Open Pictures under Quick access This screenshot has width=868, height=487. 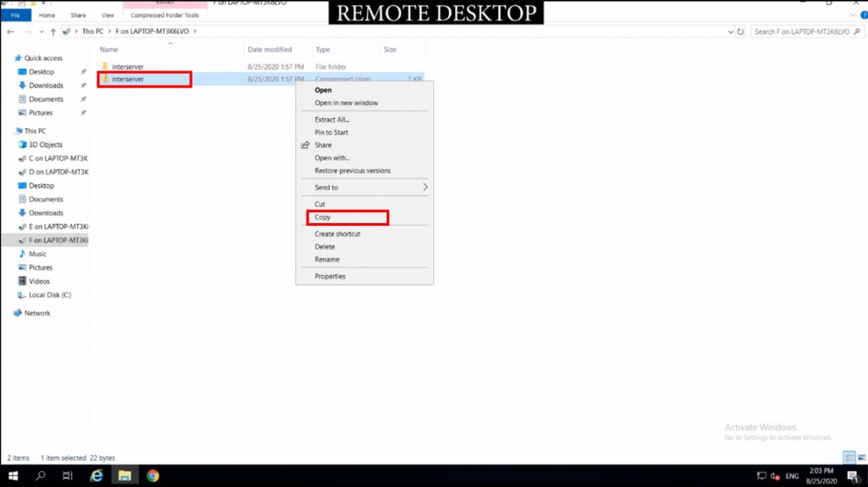coord(41,113)
